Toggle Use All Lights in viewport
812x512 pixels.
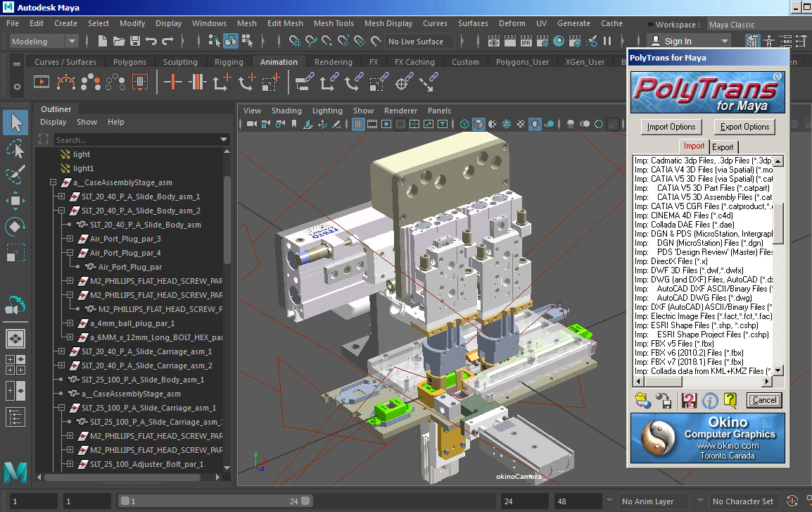tap(535, 125)
